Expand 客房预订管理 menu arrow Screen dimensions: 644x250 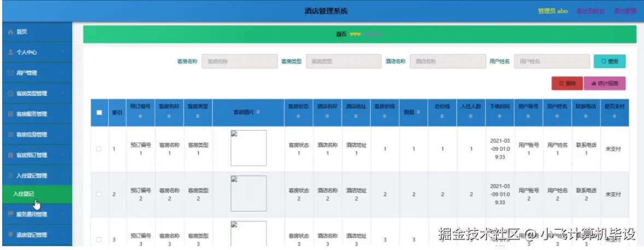[x=63, y=155]
